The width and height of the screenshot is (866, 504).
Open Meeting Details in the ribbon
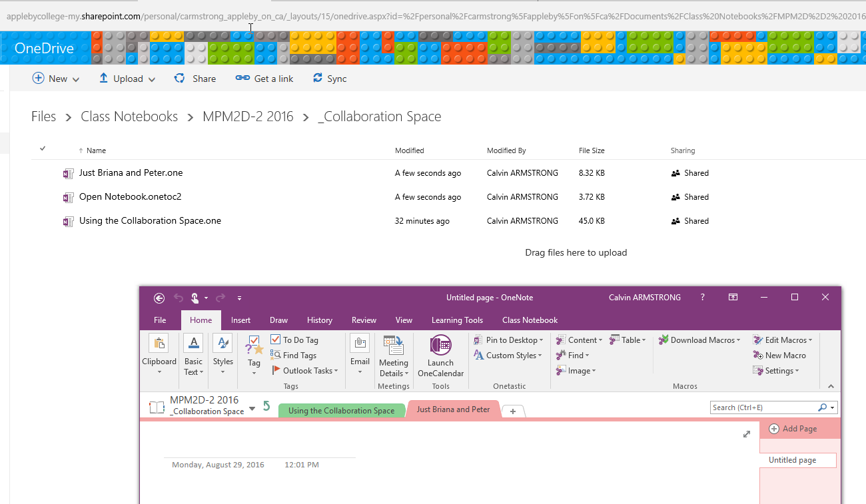[393, 356]
